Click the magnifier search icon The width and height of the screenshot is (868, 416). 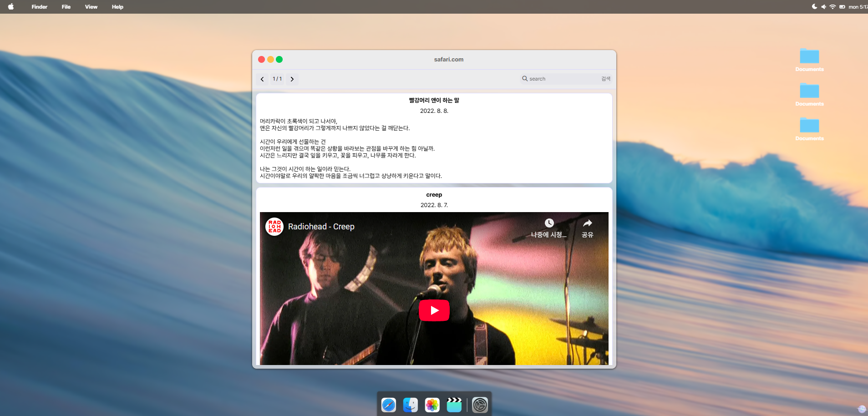pyautogui.click(x=525, y=78)
